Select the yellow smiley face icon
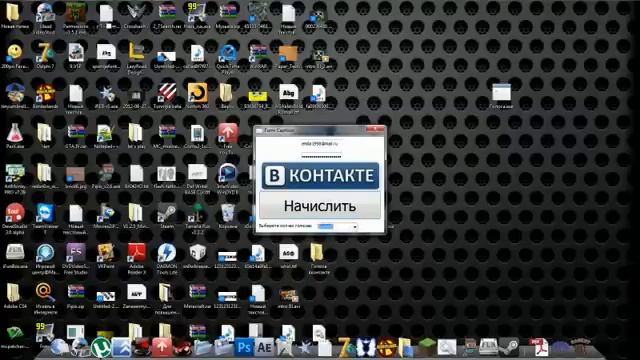640x360 pixels. tap(15, 57)
